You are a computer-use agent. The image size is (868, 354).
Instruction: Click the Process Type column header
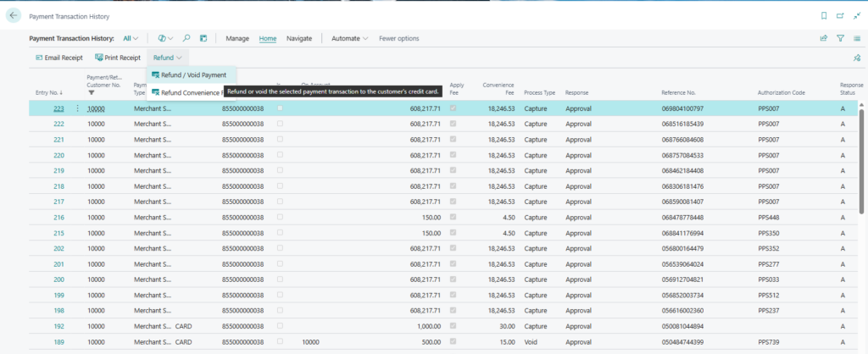coord(540,93)
